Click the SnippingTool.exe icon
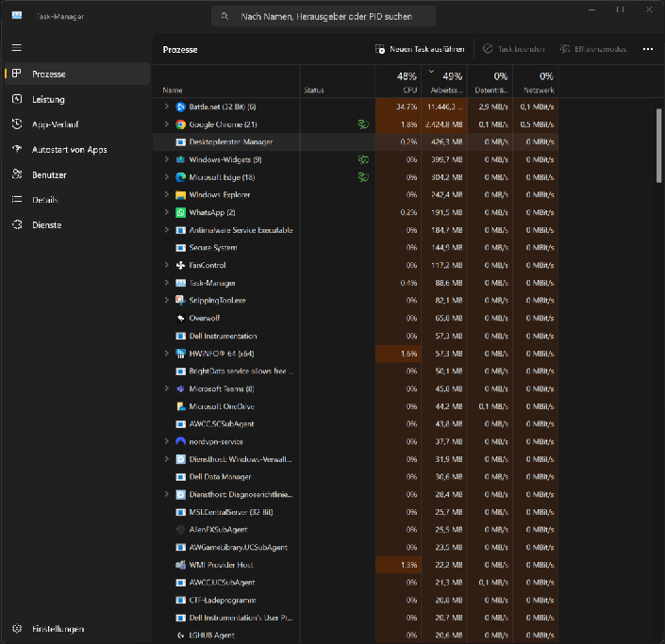This screenshot has height=644, width=665. tap(181, 301)
